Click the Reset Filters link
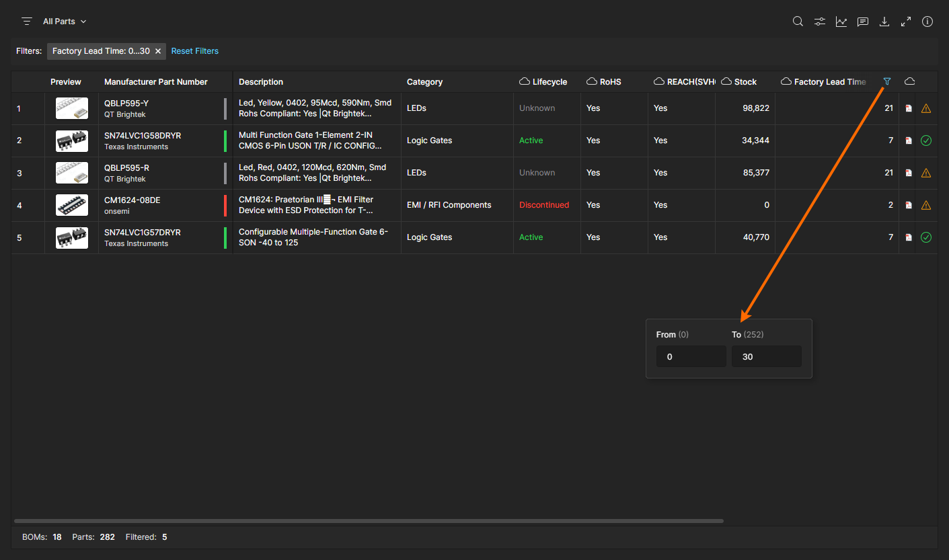The height and width of the screenshot is (560, 949). 195,51
